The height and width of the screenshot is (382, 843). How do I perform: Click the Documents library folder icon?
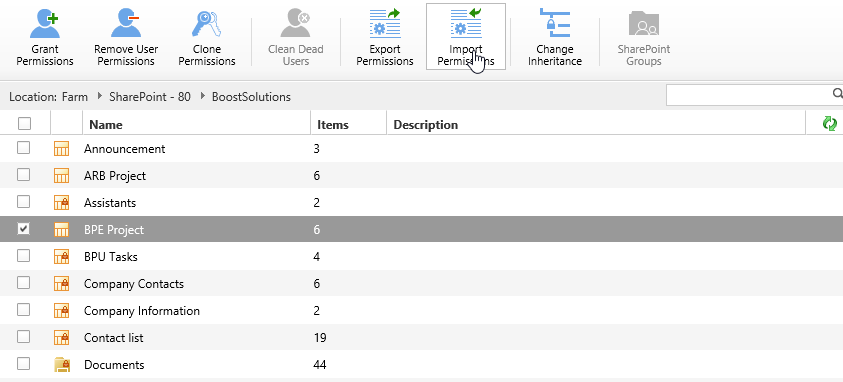point(62,365)
